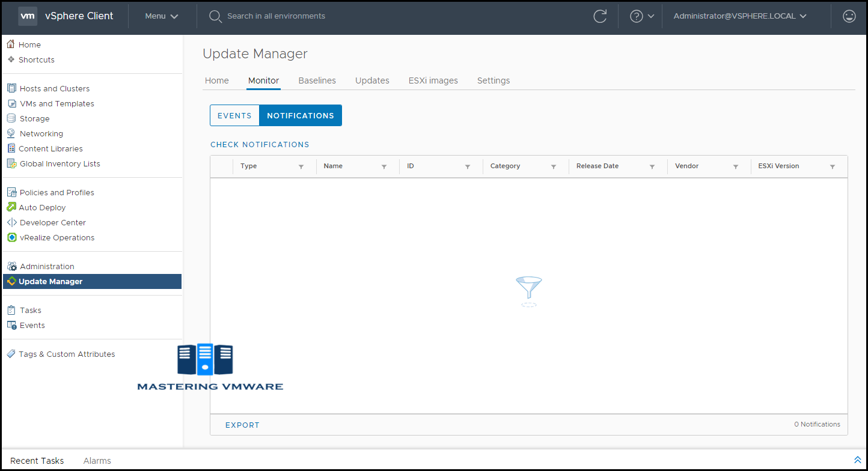Click the Networking globe icon
This screenshot has width=868, height=471.
click(x=11, y=133)
